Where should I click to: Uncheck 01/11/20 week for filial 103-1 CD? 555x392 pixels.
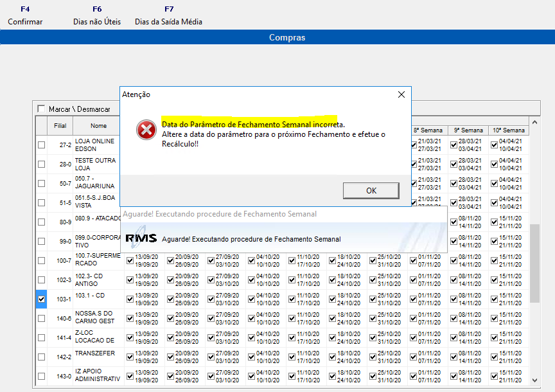point(413,299)
